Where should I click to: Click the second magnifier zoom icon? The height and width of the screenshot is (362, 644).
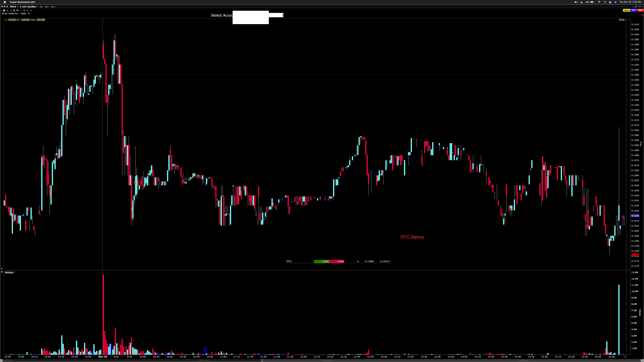coord(17,11)
